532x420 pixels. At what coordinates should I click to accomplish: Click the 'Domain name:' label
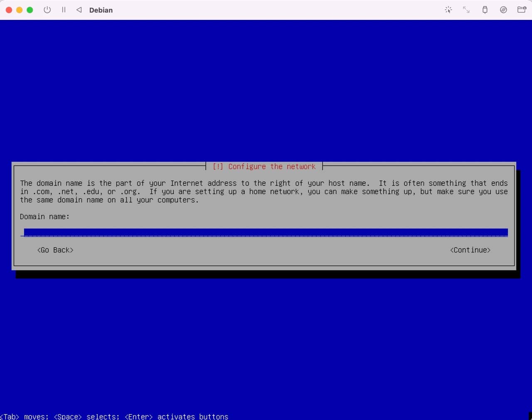click(x=44, y=217)
